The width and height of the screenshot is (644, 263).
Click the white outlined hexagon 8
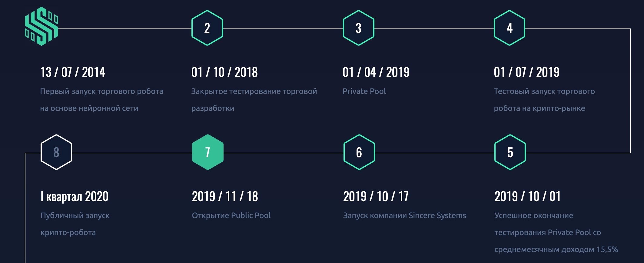56,152
